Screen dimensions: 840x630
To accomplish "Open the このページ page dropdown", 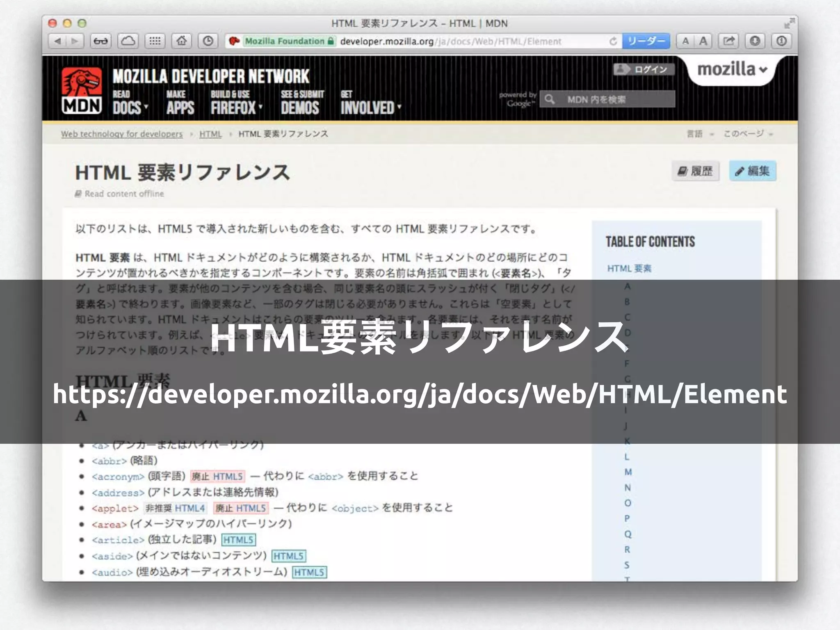I will [x=748, y=134].
